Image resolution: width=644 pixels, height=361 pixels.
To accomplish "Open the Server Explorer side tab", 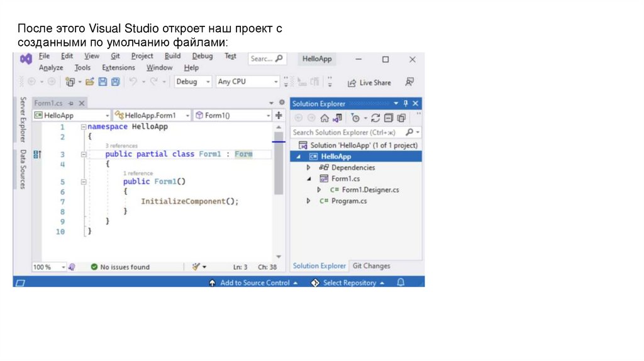I will pos(23,119).
